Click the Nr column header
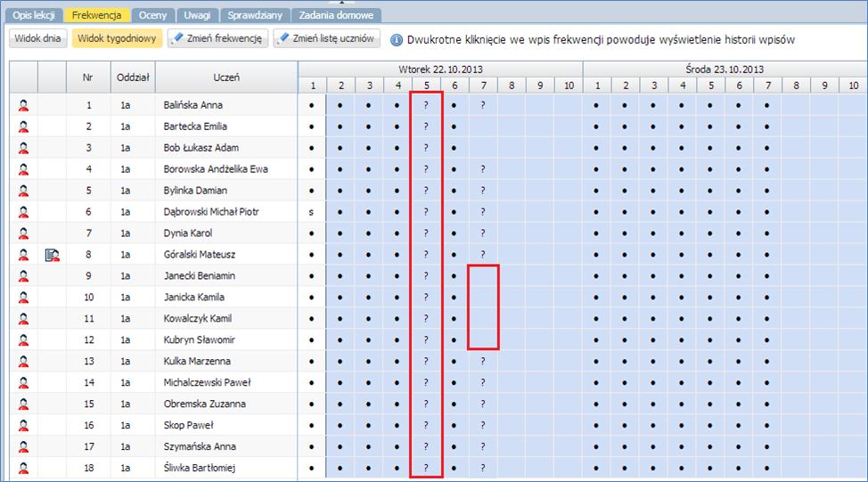Viewport: 868px width, 482px height. pos(88,78)
